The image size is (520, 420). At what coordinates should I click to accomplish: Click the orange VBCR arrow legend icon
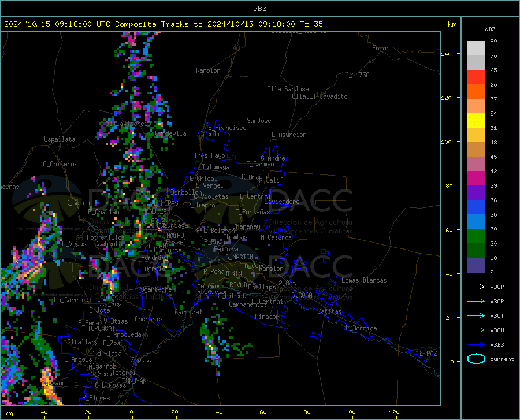[x=476, y=301]
